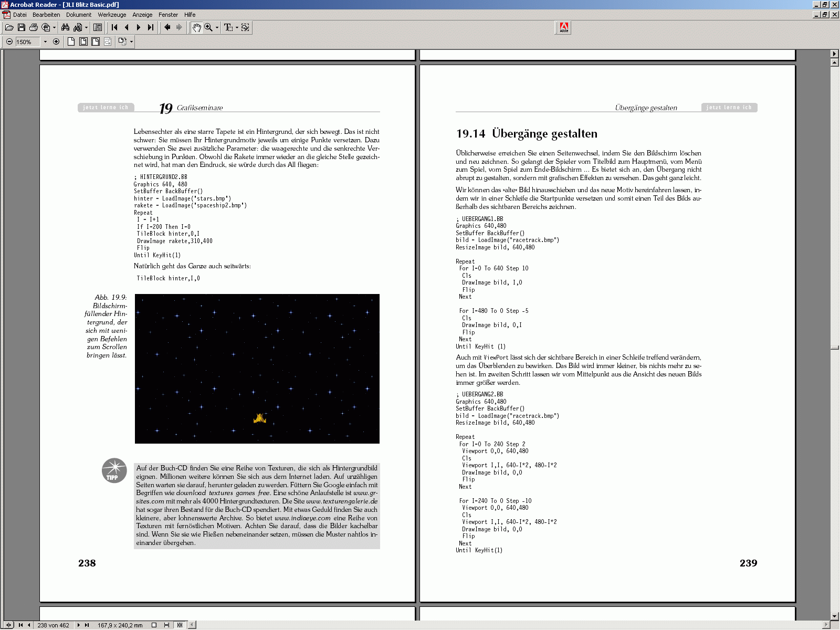This screenshot has width=840, height=630.
Task: Click the horizontal scrollbar right arrow
Action: point(826,625)
